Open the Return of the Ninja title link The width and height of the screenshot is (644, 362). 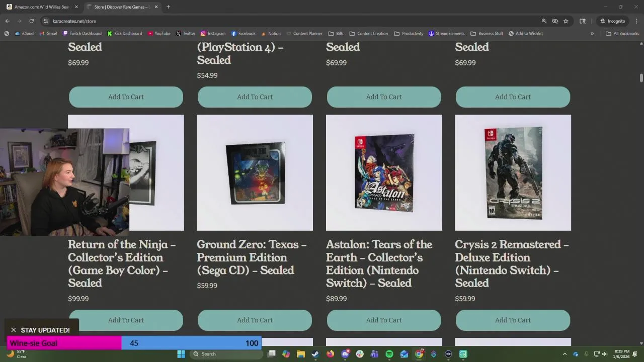(x=122, y=263)
